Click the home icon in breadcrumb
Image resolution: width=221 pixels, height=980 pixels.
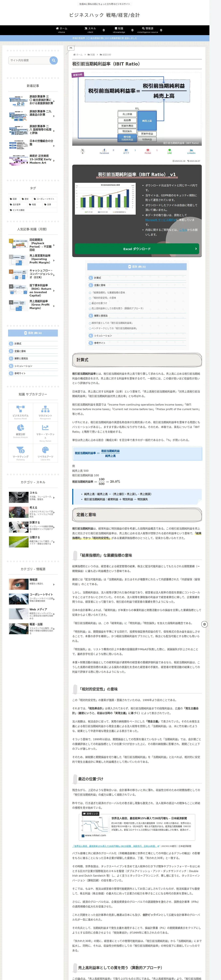[x=74, y=54]
